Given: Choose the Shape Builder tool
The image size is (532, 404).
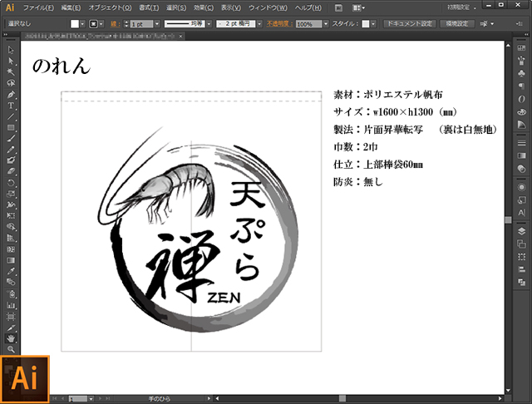Looking at the screenshot, I should point(11,227).
